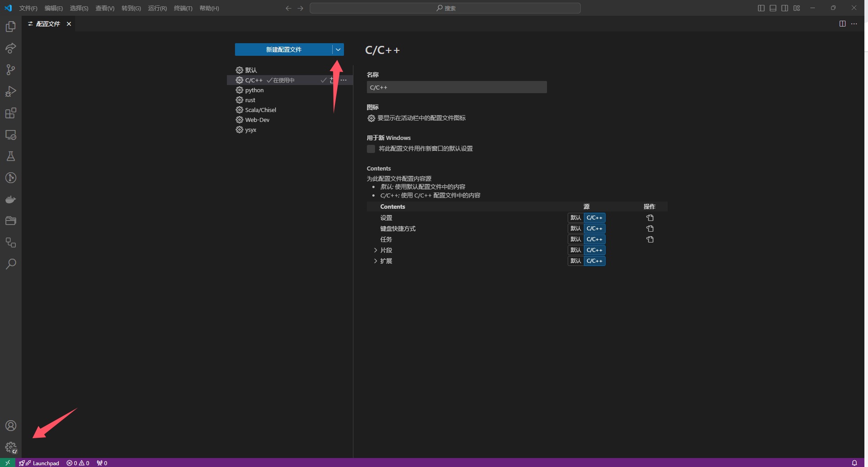
Task: Click the remote window indicator in status bar
Action: tap(8, 463)
